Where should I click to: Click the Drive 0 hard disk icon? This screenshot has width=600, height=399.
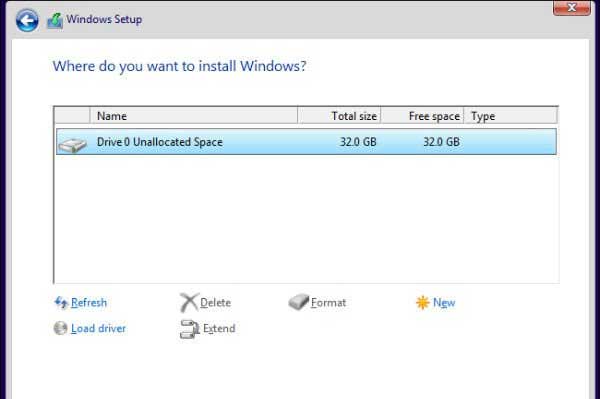click(72, 145)
